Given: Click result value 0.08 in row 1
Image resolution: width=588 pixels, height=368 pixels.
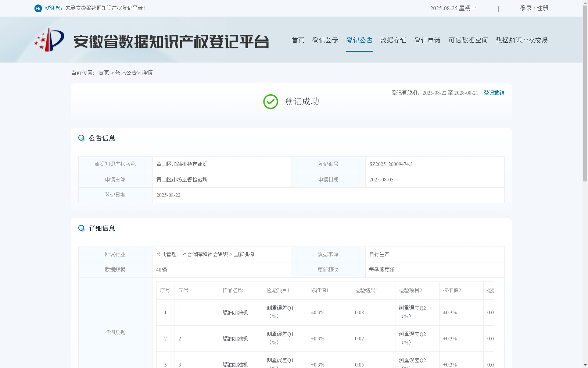Looking at the screenshot, I should [x=359, y=312].
